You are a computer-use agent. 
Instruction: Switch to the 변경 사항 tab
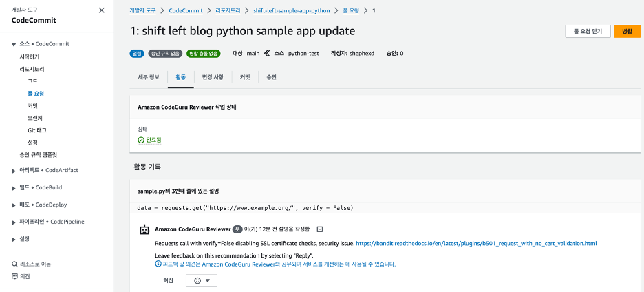[213, 77]
